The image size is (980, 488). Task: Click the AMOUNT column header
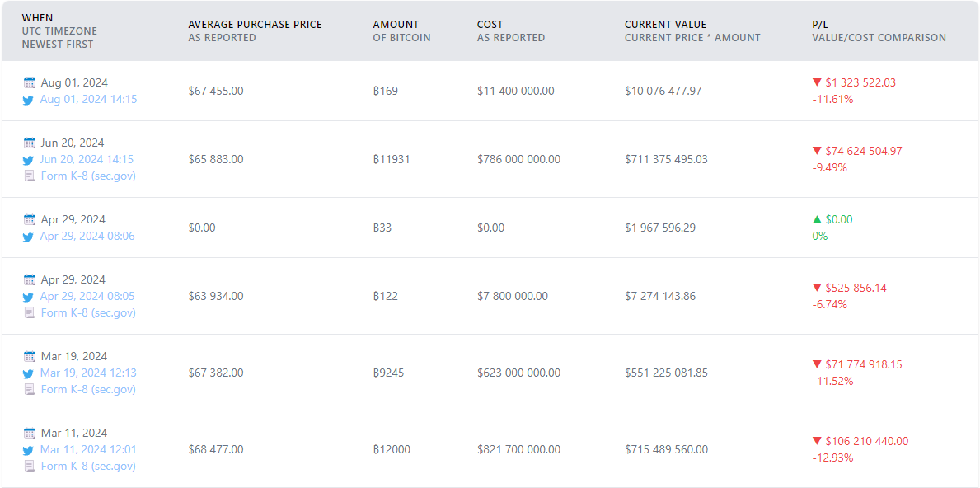coord(396,25)
